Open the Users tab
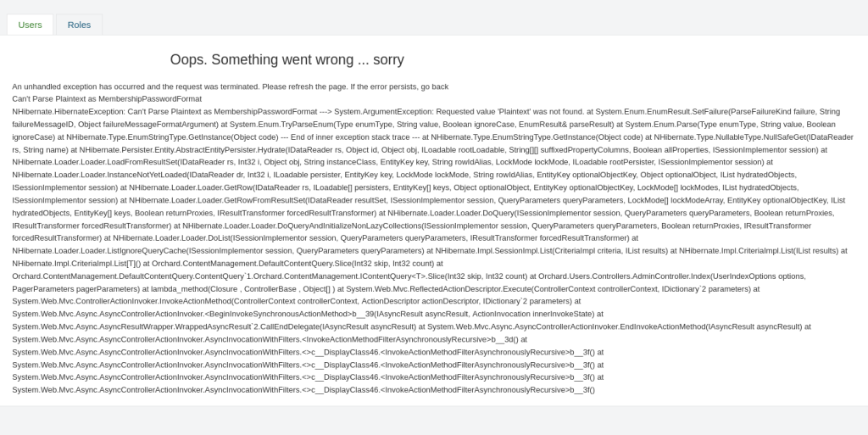Screen dimensions: 868x435 click(30, 25)
